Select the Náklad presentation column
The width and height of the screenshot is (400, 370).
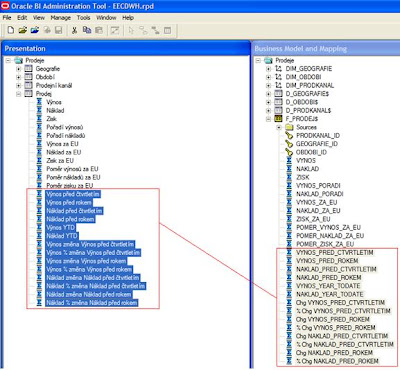(x=55, y=110)
